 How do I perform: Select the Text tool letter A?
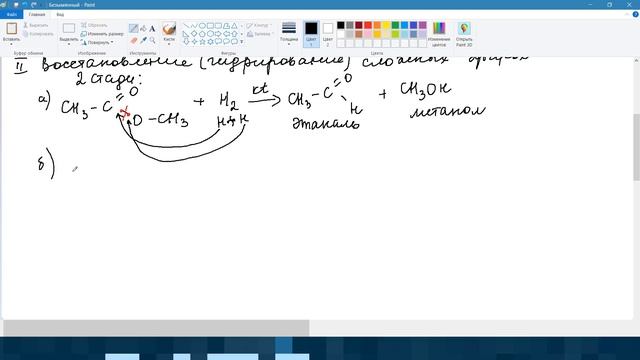[152, 29]
